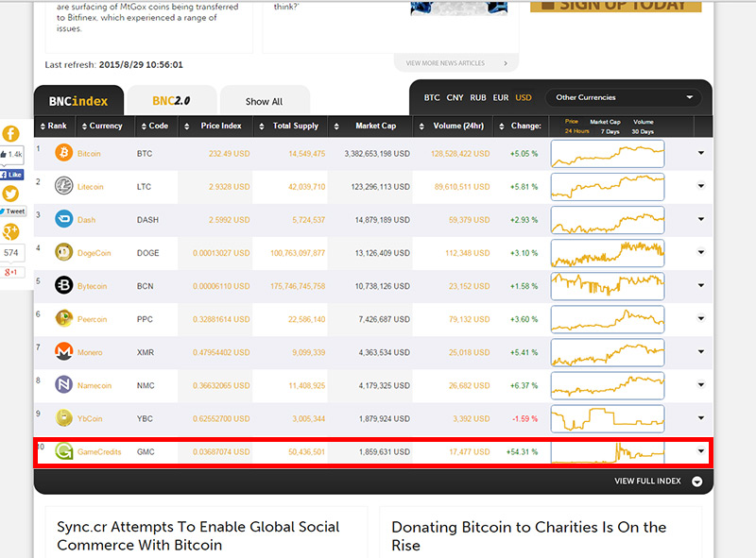This screenshot has height=558, width=756.
Task: Switch to the BNC2.0 tab
Action: 171,101
